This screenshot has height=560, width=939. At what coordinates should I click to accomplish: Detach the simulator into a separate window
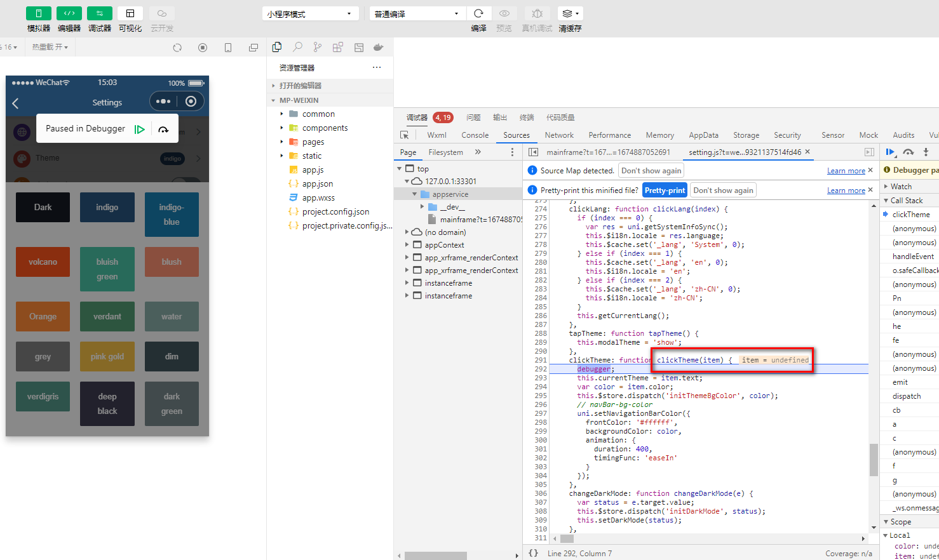(x=253, y=48)
